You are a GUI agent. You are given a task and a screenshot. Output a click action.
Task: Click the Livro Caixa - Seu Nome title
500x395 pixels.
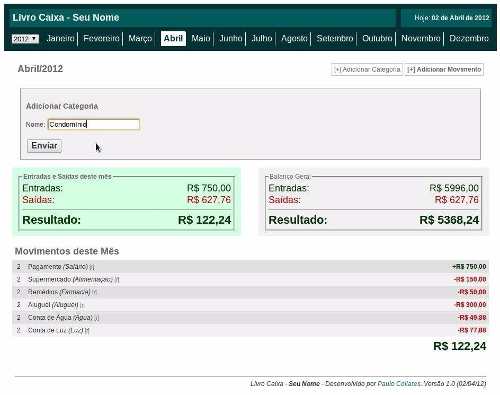click(66, 18)
